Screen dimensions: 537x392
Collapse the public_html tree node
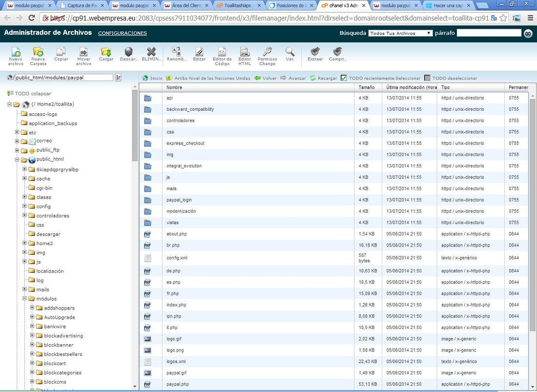[x=17, y=159]
